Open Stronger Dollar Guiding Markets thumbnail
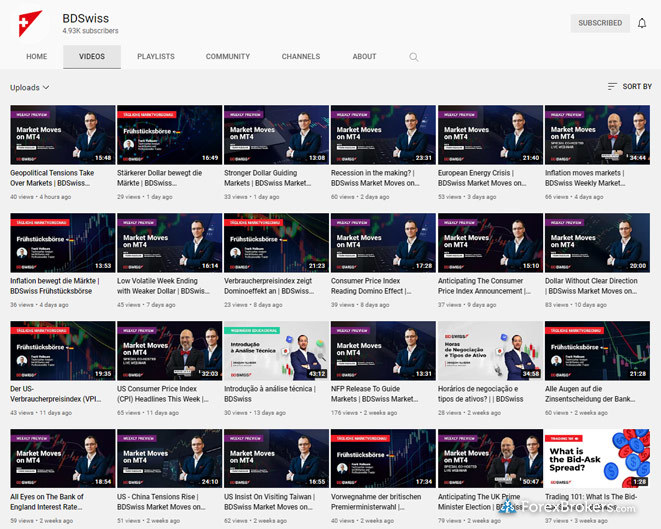Screen dimensions: 661x529 [x=276, y=135]
